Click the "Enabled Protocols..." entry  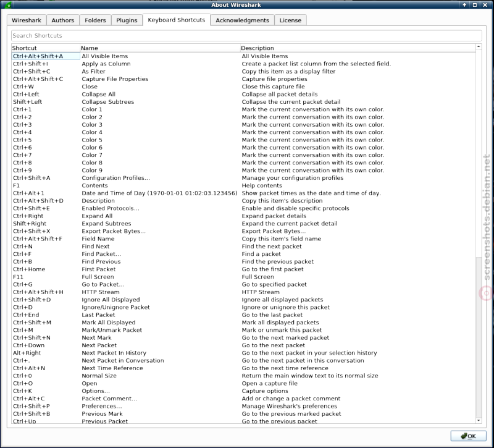pos(111,208)
